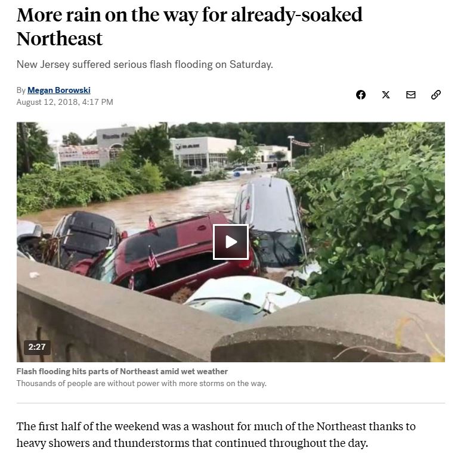Click the first article paragraph about the weekend washout
This screenshot has width=476, height=460.
coord(216,434)
